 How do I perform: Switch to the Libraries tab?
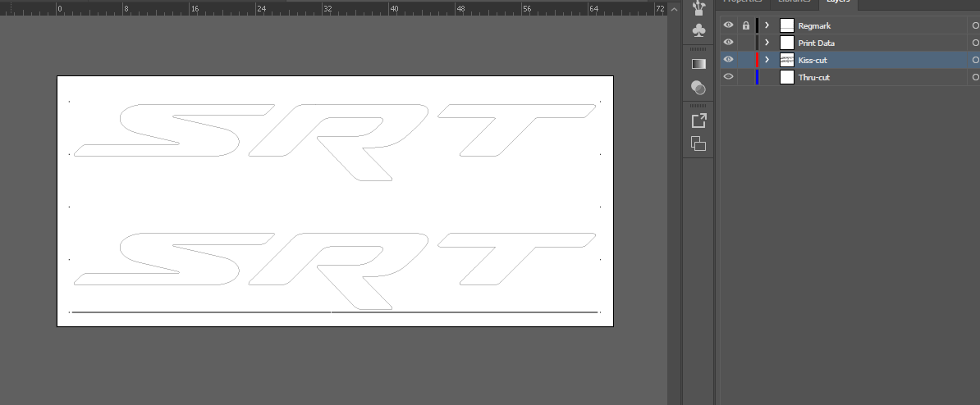794,2
